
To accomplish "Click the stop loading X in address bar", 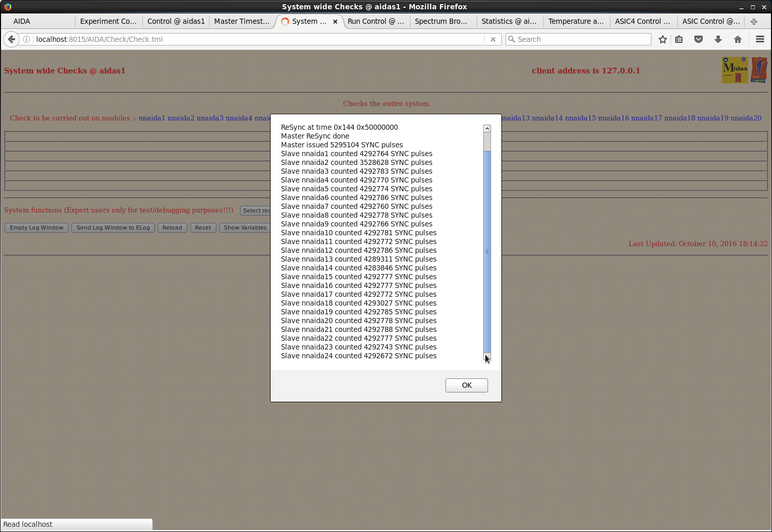I will tap(493, 39).
